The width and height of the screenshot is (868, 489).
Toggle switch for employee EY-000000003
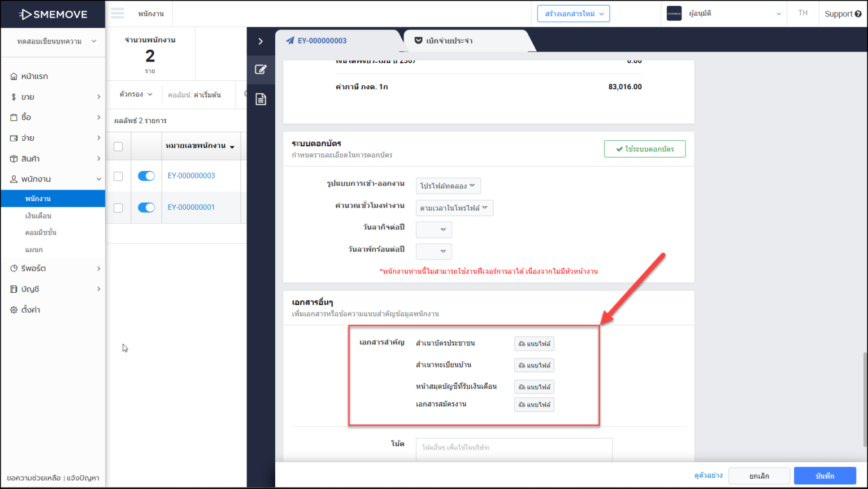click(x=146, y=176)
